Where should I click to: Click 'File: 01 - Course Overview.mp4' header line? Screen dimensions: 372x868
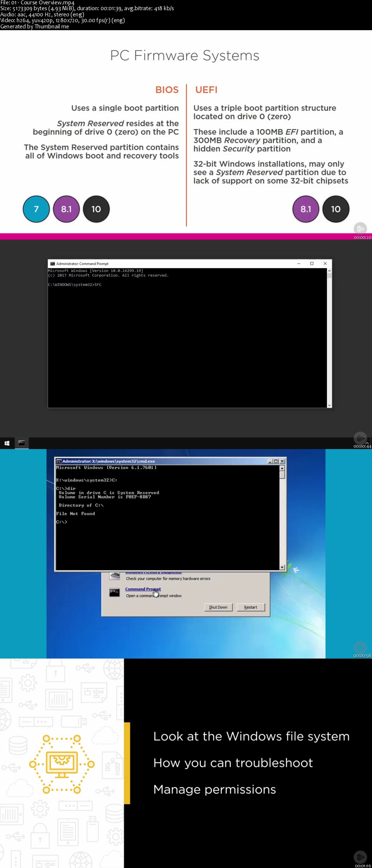coord(37,3)
